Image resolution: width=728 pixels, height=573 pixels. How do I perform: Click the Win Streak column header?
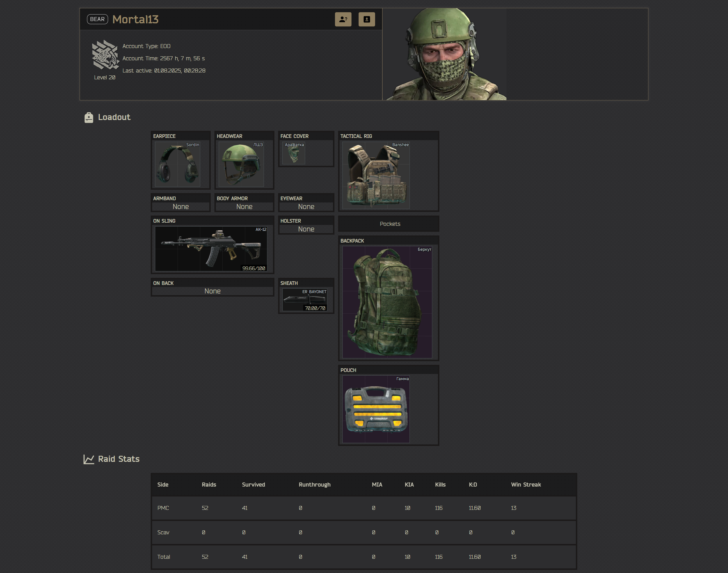click(x=526, y=485)
